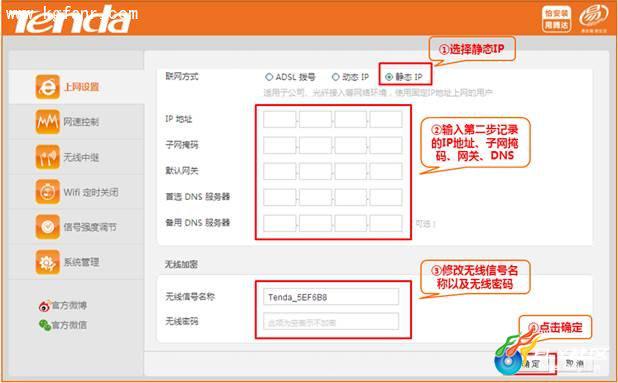618x383 pixels.
Task: Click the first 子网掩码 octet field
Action: [x=279, y=145]
